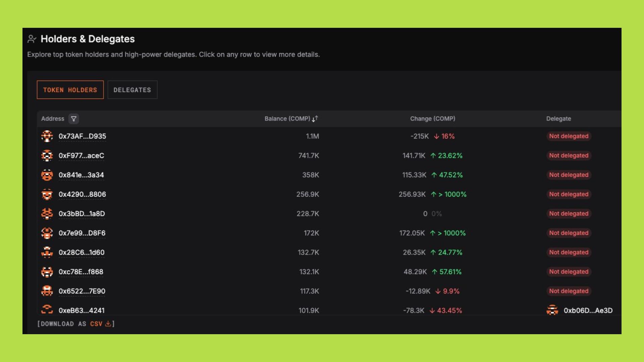This screenshot has width=644, height=362.
Task: Sort by Change (COMP) column header
Action: (x=432, y=119)
